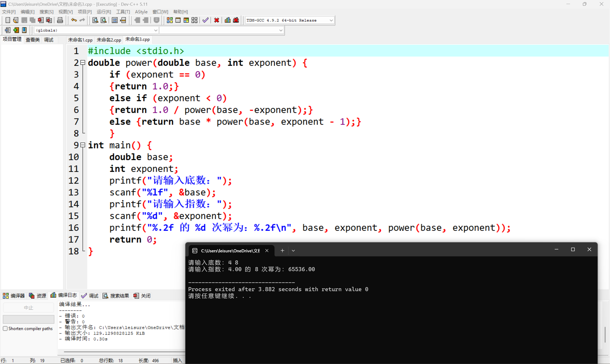Rebuild all files
This screenshot has width=610, height=364.
[x=195, y=20]
